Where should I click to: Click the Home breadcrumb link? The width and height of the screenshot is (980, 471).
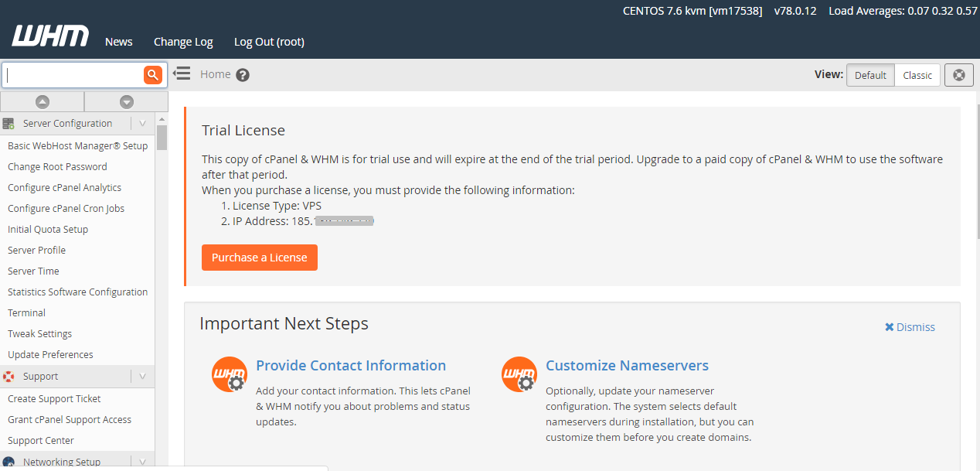pos(216,74)
